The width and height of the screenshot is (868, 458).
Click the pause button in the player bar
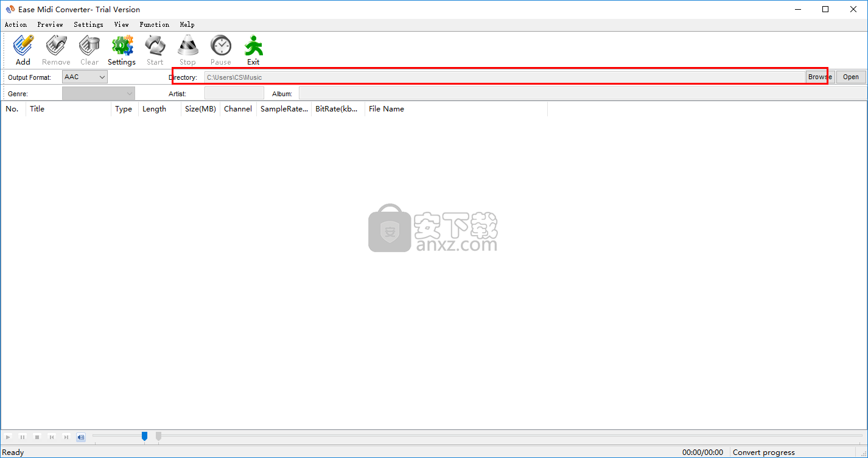click(23, 437)
